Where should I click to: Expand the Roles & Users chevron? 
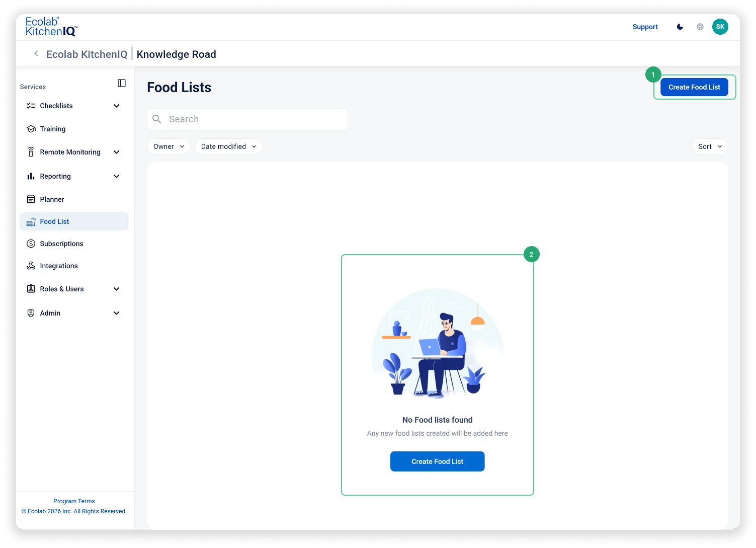tap(117, 289)
